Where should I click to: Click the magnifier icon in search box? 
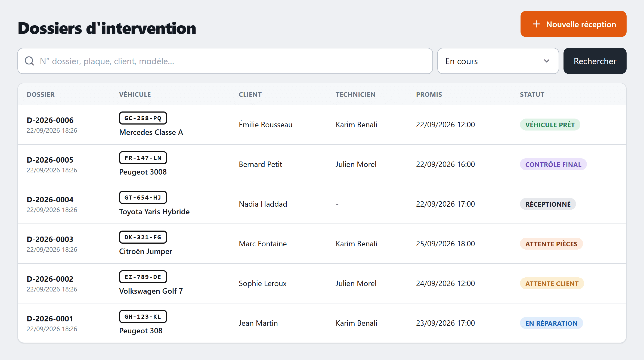click(x=29, y=61)
